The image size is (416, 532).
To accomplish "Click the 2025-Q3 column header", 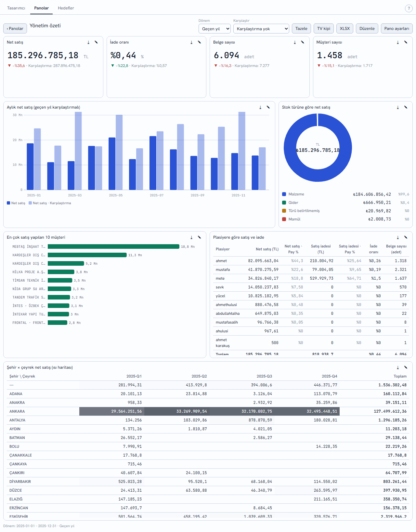I will tap(264, 376).
